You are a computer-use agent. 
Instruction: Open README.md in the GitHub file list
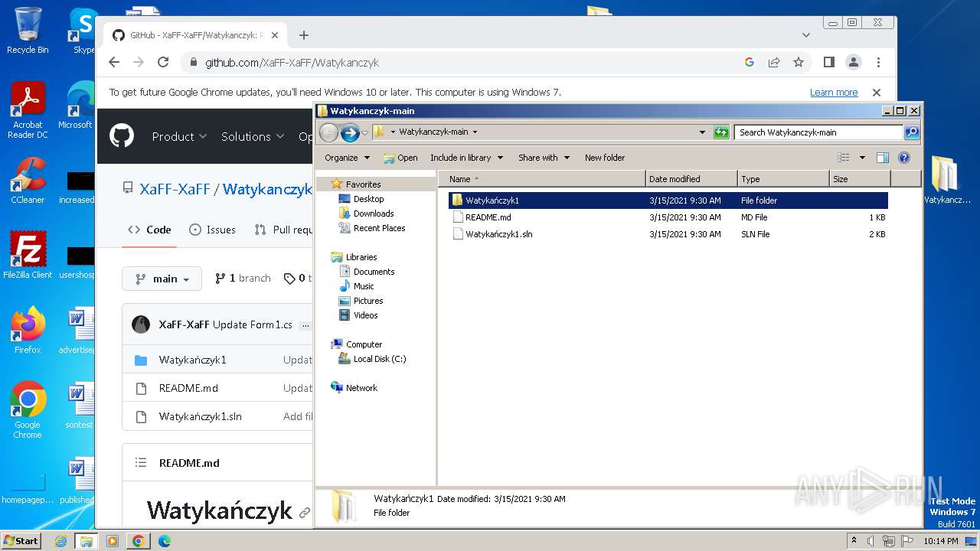188,388
